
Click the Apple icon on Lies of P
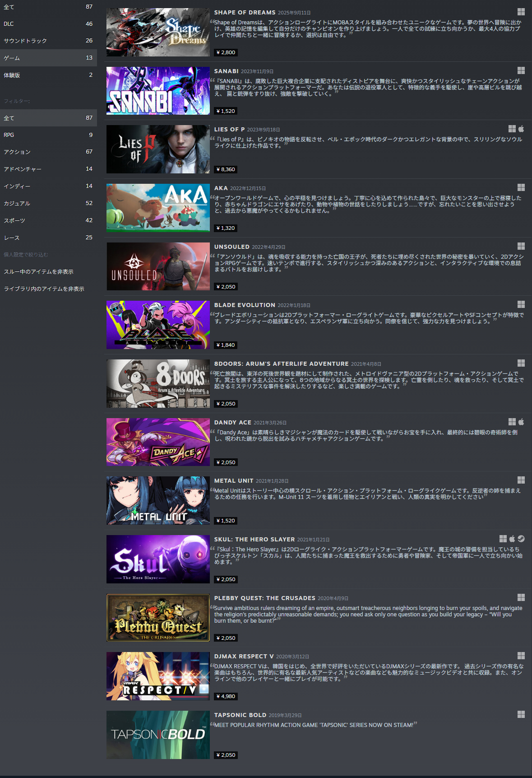[x=521, y=129]
